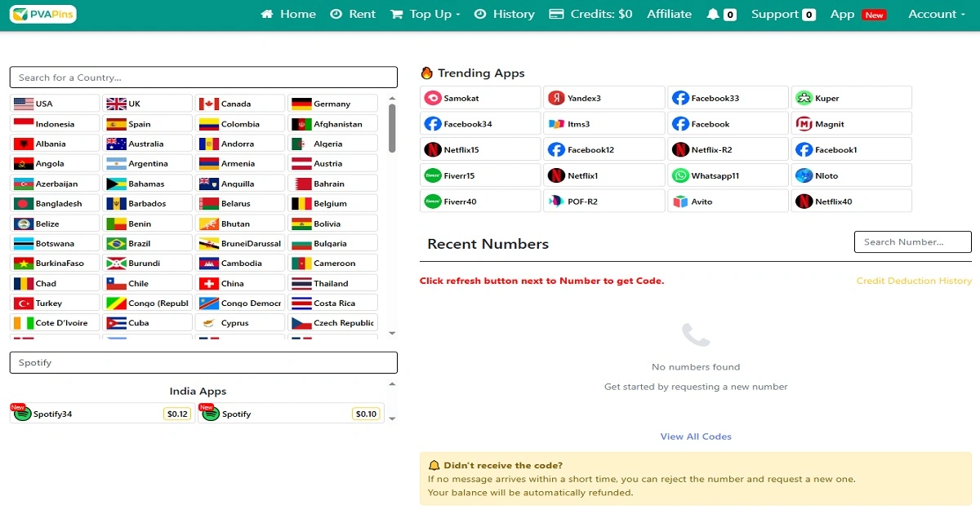The width and height of the screenshot is (980, 514).
Task: Pick Czech Republic country entry
Action: [x=333, y=323]
